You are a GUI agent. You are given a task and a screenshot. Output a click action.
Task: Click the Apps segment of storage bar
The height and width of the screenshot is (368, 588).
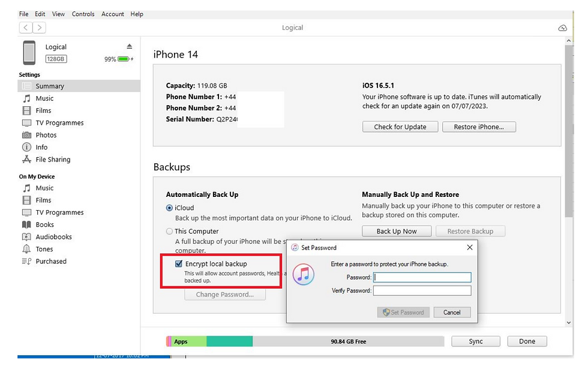188,342
